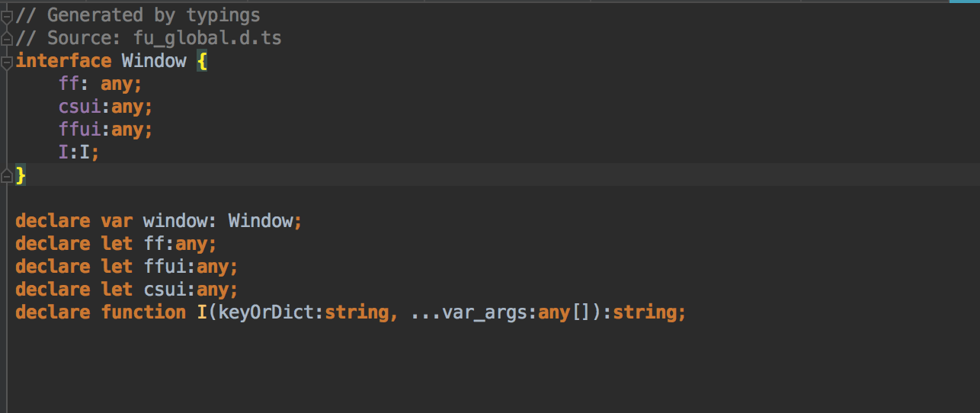Collapse the 'interface Window' block

tap(7, 61)
